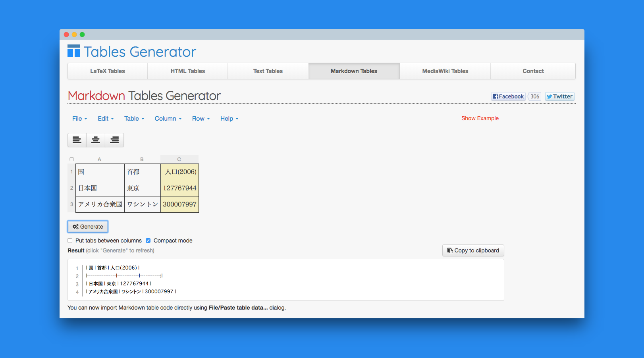Click result line 2 separator row
The width and height of the screenshot is (644, 358).
point(124,276)
